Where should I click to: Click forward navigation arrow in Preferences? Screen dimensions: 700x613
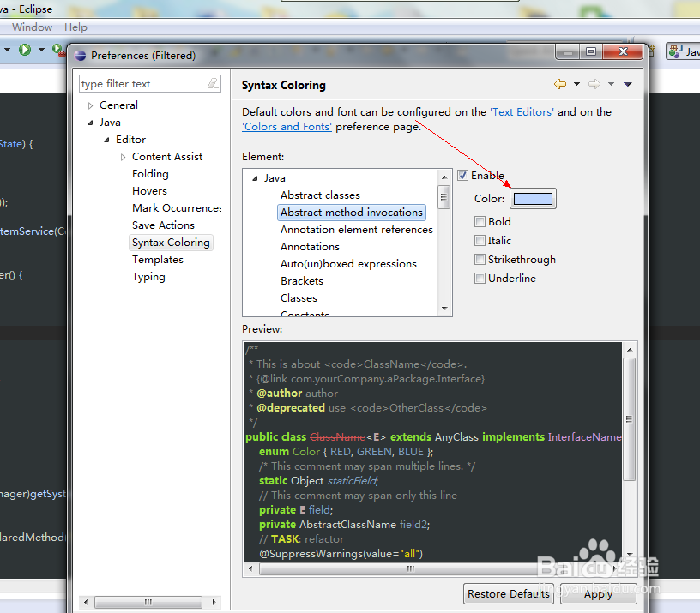[x=594, y=84]
